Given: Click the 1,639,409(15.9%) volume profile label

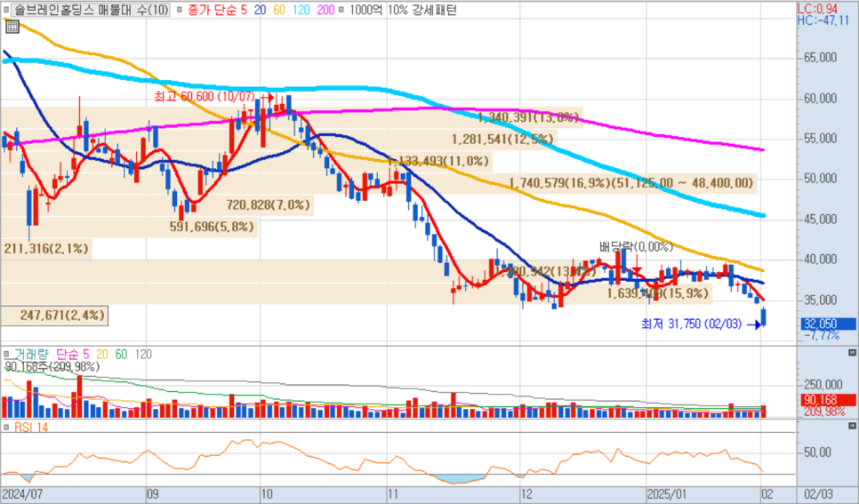Looking at the screenshot, I should [657, 293].
